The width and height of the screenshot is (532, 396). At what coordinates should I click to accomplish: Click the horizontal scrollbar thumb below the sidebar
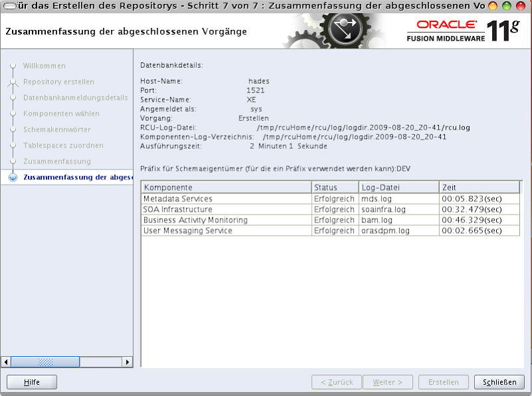pyautogui.click(x=47, y=362)
